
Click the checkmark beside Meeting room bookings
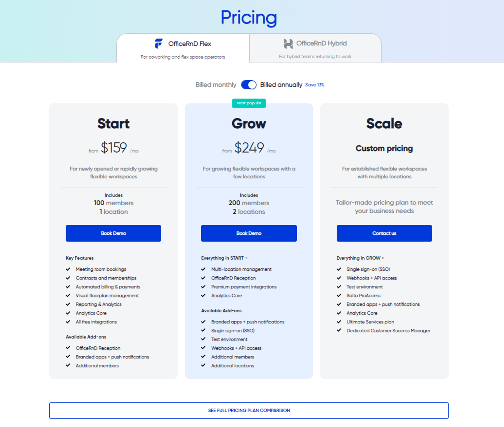click(68, 269)
